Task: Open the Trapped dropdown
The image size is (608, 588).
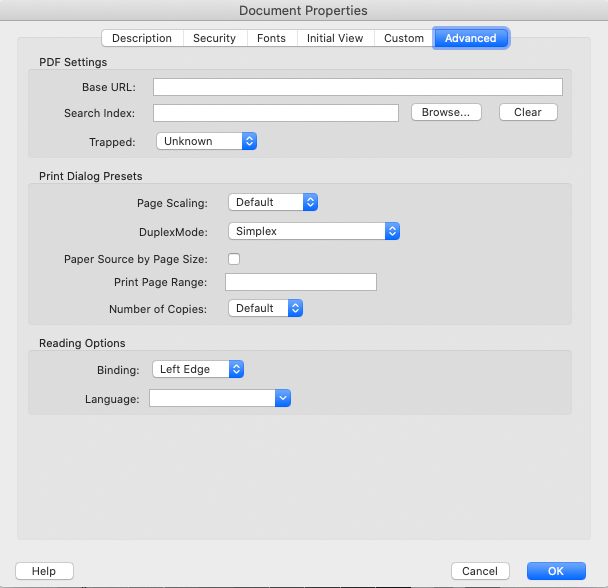Action: [207, 142]
